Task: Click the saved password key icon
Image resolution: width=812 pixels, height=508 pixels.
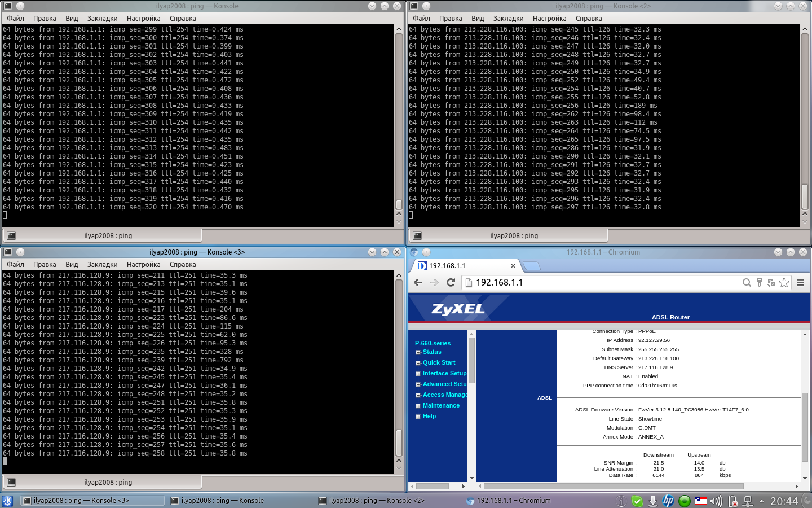Action: coord(759,283)
